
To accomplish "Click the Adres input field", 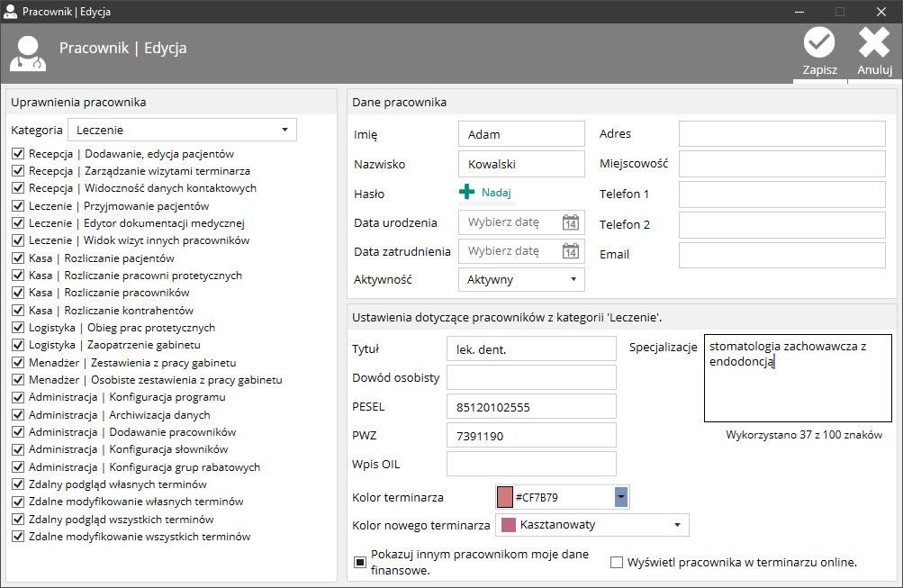I will click(x=782, y=133).
